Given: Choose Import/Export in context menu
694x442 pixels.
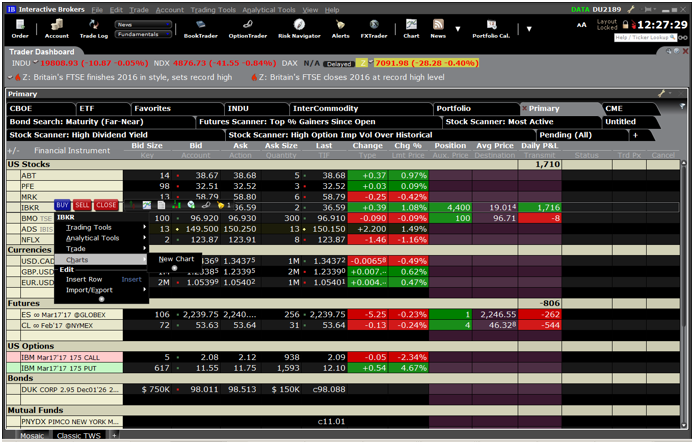Looking at the screenshot, I should coord(101,290).
